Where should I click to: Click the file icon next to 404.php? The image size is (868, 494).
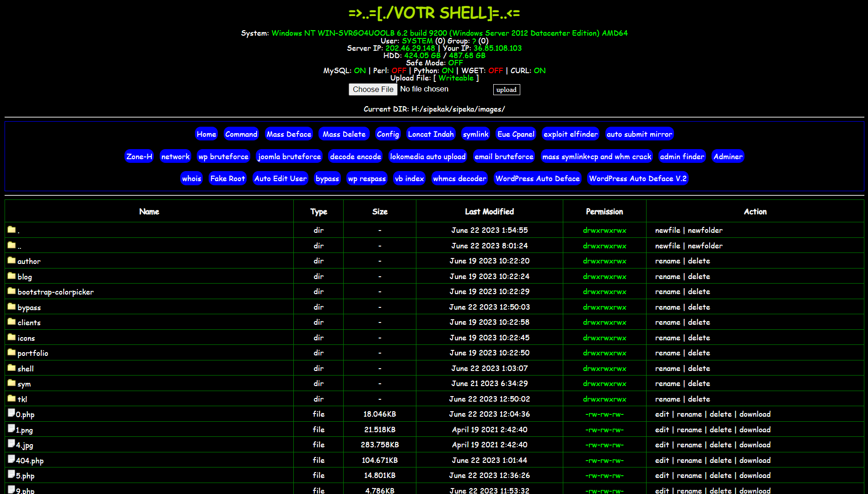[11, 459]
